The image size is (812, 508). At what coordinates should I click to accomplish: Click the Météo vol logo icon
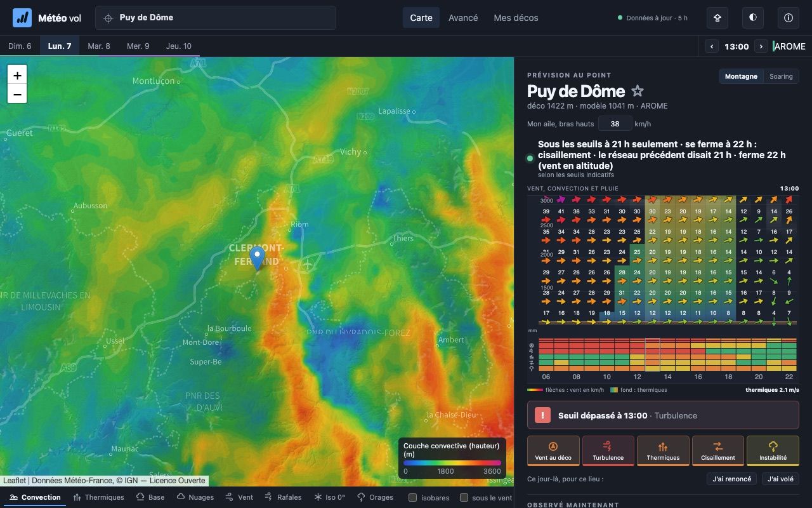[x=22, y=18]
